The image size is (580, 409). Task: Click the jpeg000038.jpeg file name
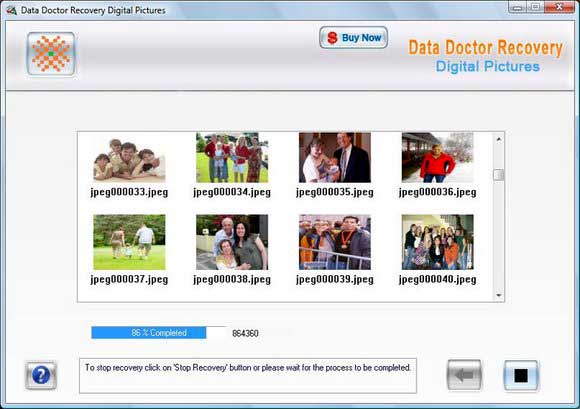tap(232, 280)
